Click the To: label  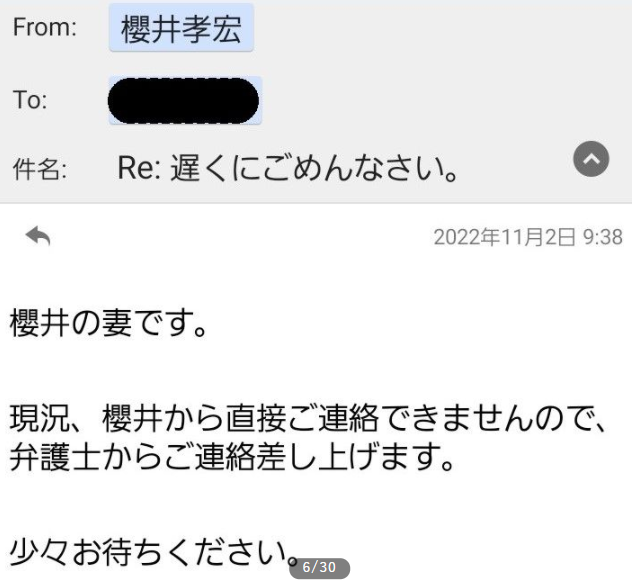click(30, 100)
